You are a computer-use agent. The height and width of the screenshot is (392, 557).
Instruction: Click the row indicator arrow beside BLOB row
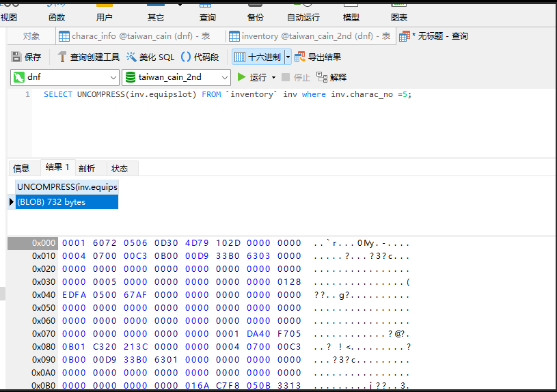[12, 201]
